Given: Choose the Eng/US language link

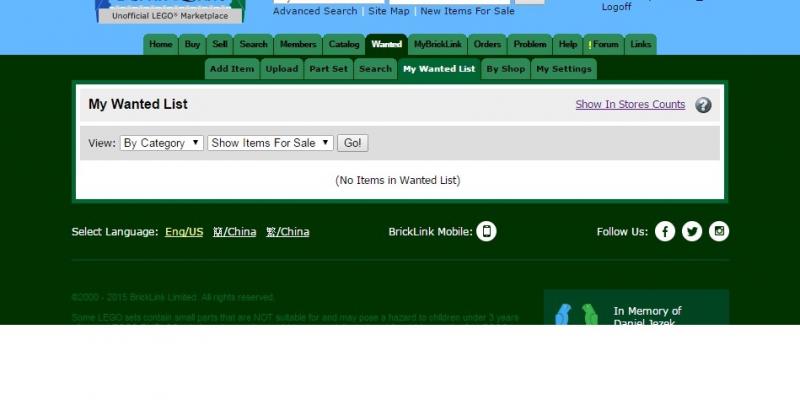Looking at the screenshot, I should (183, 232).
